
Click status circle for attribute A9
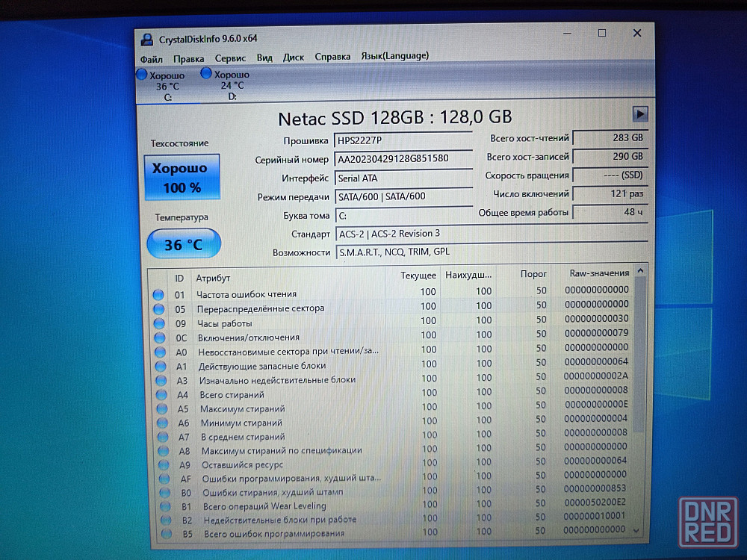point(164,464)
